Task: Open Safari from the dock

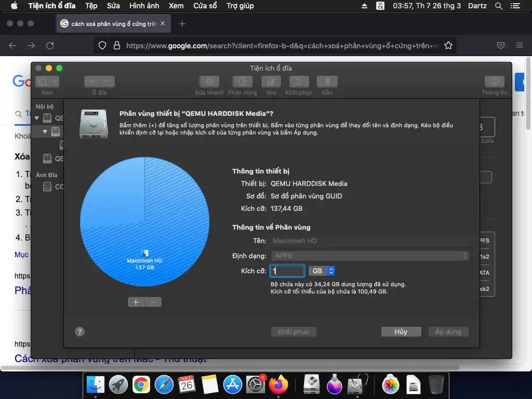Action: 164,385
